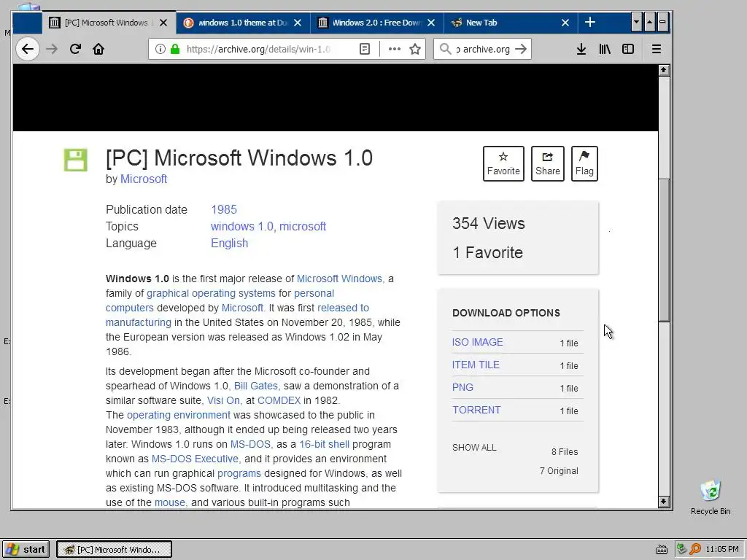Viewport: 747px width, 560px height.
Task: Click the ITEM TILE download link
Action: point(476,365)
